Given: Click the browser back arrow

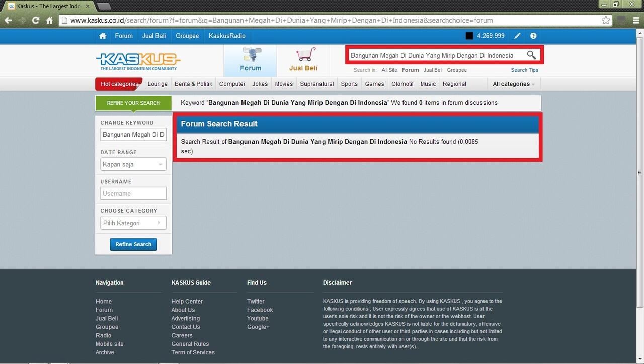Looking at the screenshot, I should pyautogui.click(x=8, y=20).
